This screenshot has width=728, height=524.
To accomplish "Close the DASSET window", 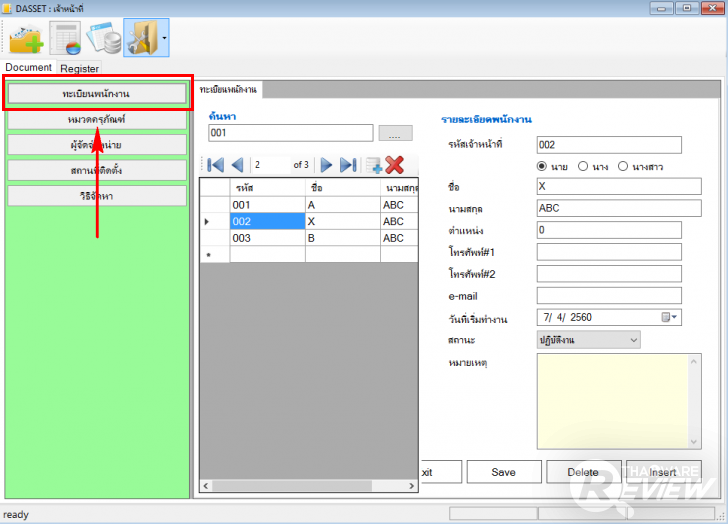I will [x=712, y=8].
